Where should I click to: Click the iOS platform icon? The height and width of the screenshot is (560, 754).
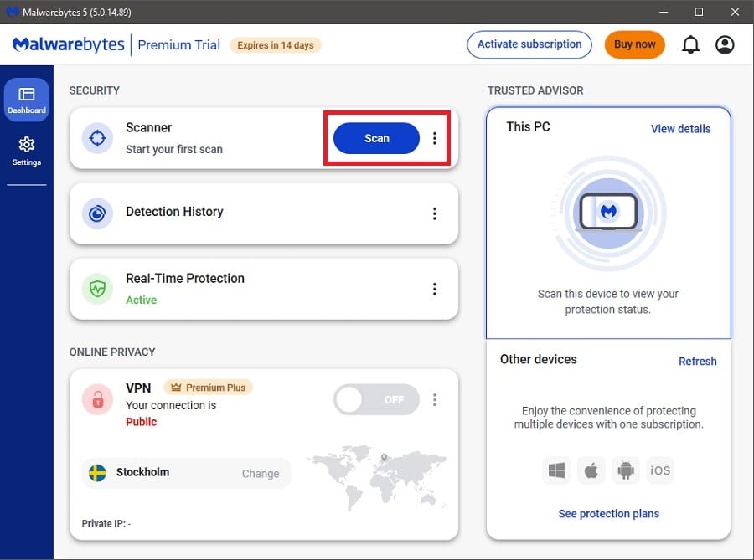660,470
